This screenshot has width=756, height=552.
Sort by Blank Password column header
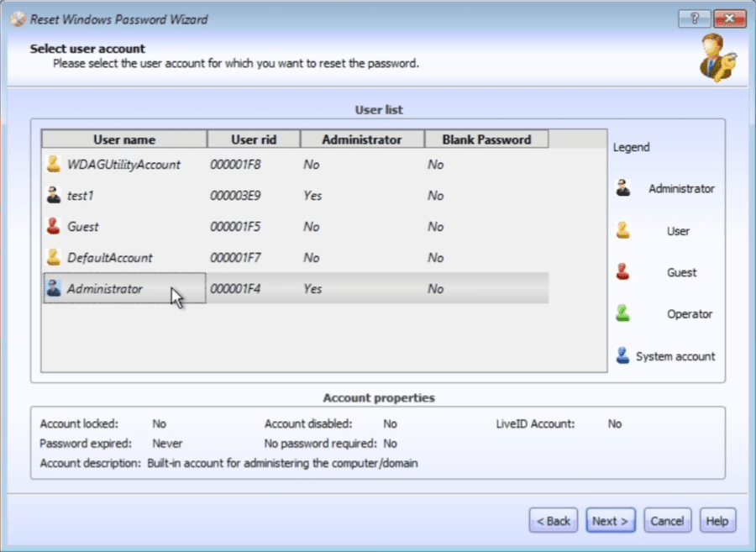coord(486,139)
